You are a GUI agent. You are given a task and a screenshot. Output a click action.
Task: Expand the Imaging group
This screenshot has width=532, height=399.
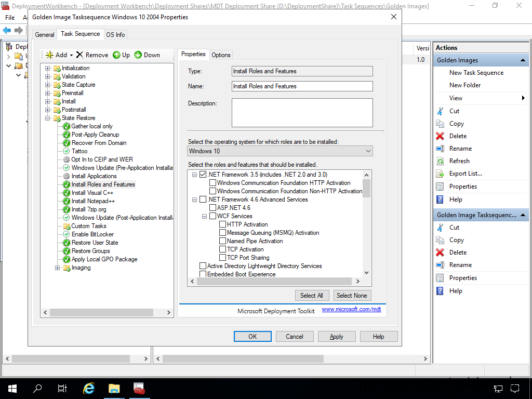click(57, 268)
